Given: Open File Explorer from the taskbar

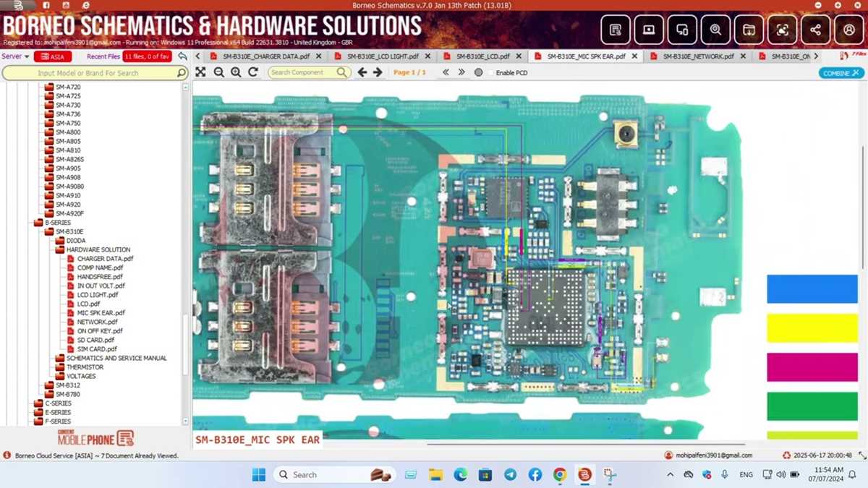Looking at the screenshot, I should pyautogui.click(x=435, y=475).
